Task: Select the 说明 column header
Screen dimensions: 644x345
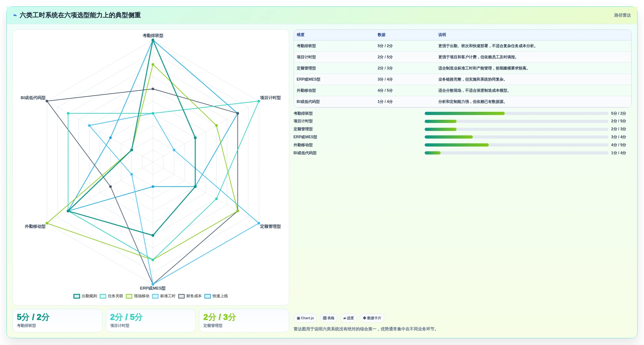Action: [442, 35]
